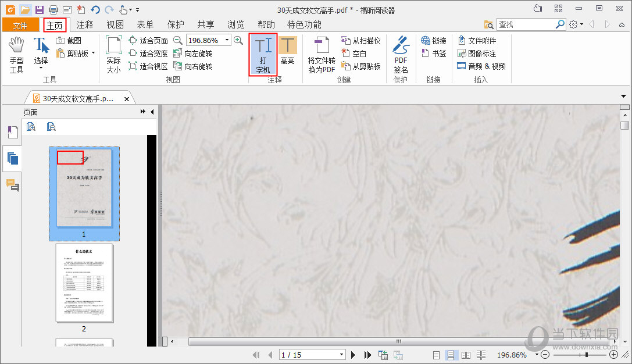Open the 文件 (File) menu
Image resolution: width=632 pixels, height=364 pixels.
(21, 24)
